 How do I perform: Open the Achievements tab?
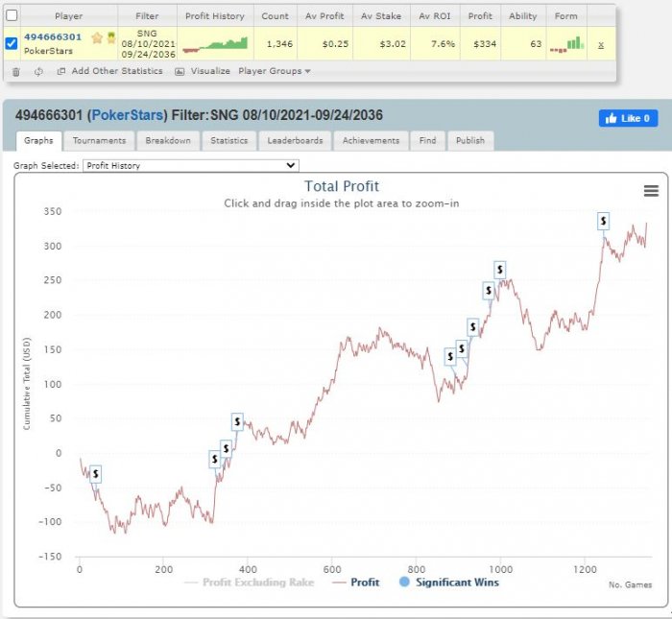point(371,140)
